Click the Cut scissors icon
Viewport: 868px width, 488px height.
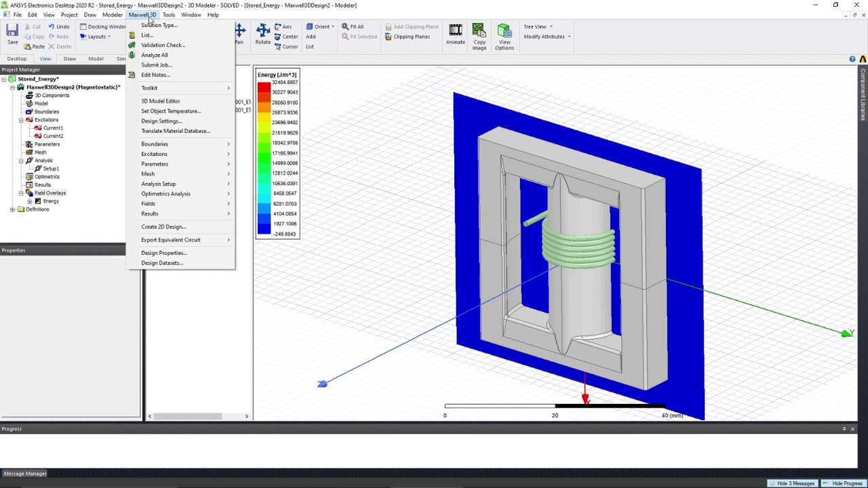pyautogui.click(x=27, y=26)
